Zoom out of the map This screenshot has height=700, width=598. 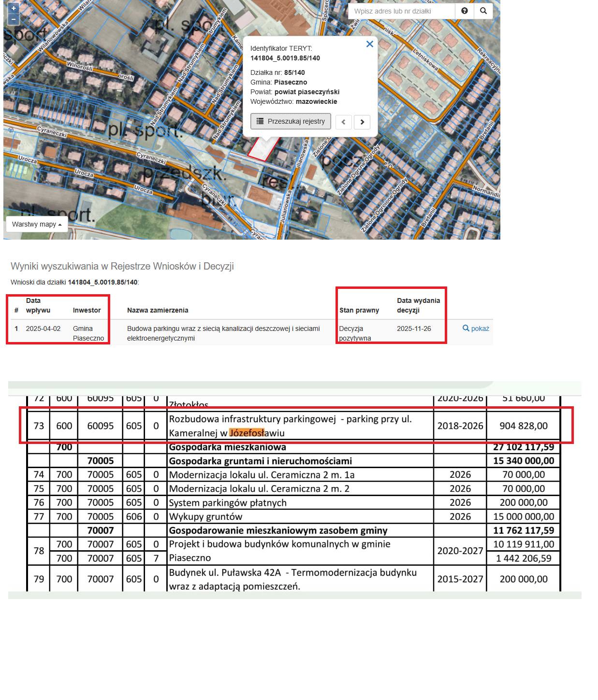click(14, 19)
